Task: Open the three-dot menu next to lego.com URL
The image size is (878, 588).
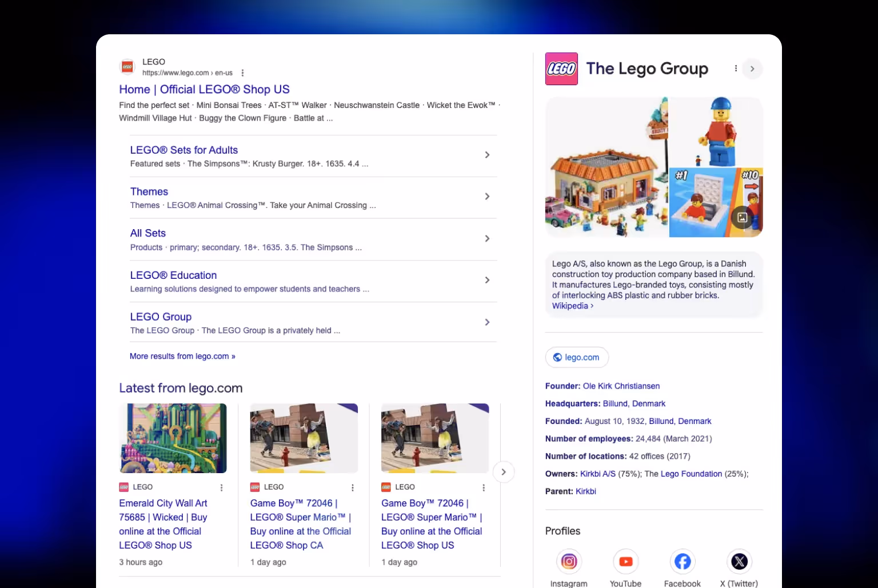Action: pyautogui.click(x=242, y=73)
